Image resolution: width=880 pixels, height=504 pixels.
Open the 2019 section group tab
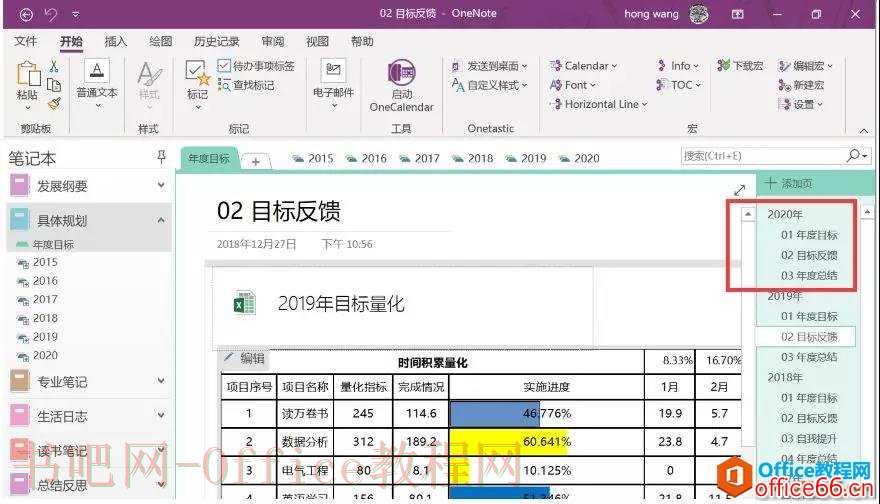click(525, 159)
